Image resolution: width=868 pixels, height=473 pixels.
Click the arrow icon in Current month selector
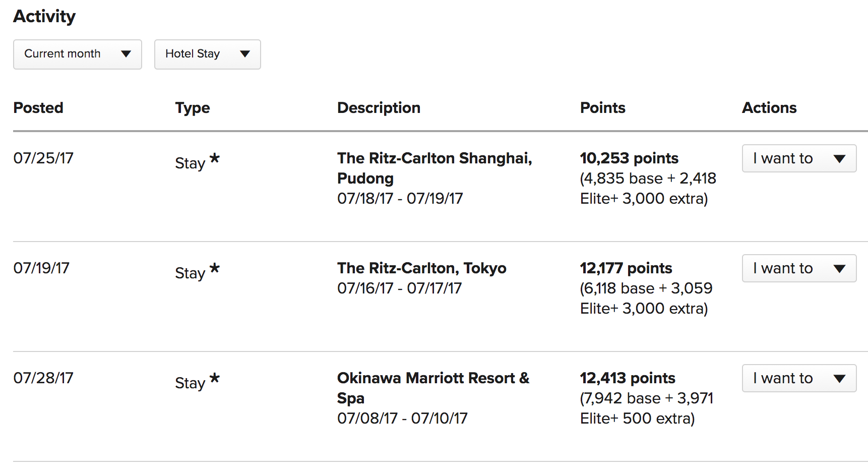click(126, 54)
